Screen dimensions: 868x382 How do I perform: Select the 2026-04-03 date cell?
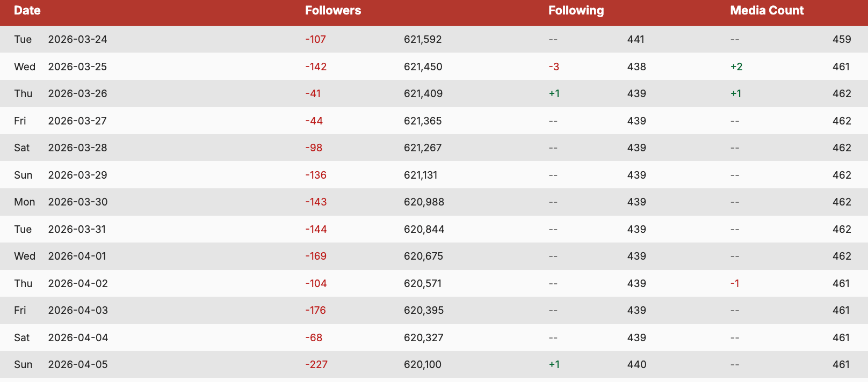pyautogui.click(x=78, y=310)
